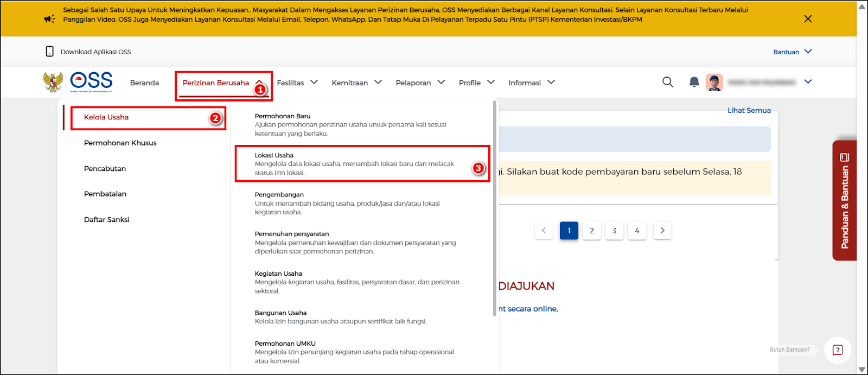
Task: Open the notification bell
Action: (694, 82)
